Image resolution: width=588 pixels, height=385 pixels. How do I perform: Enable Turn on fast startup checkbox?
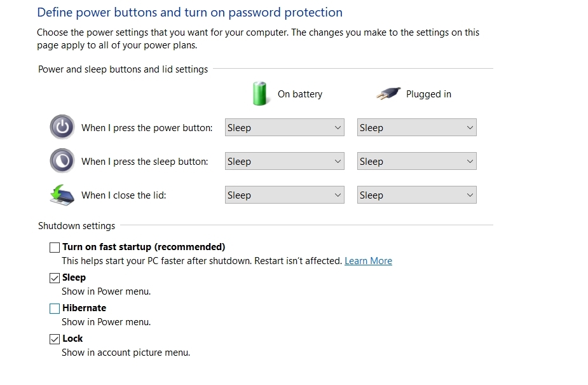click(x=55, y=247)
